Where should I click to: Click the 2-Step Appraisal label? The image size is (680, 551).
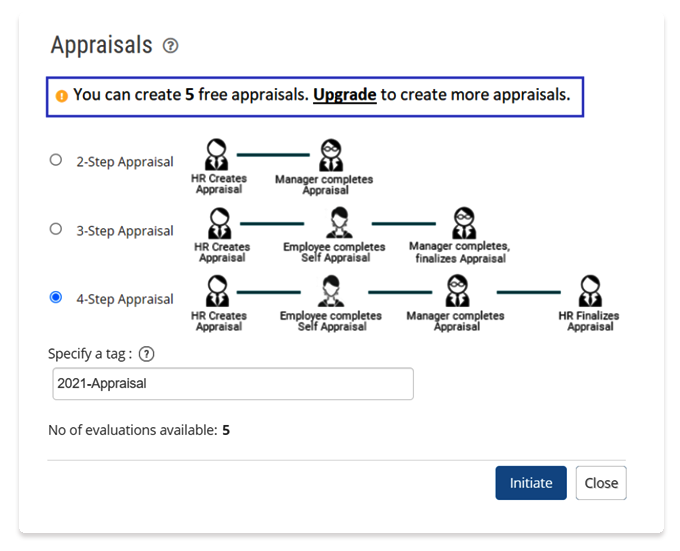[x=125, y=162]
